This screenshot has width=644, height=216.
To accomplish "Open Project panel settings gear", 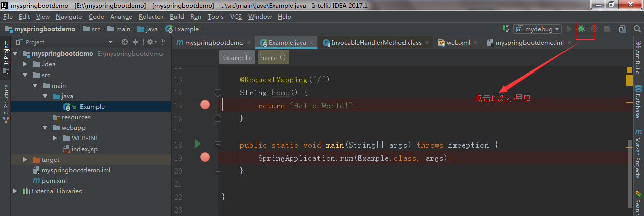I will [150, 42].
